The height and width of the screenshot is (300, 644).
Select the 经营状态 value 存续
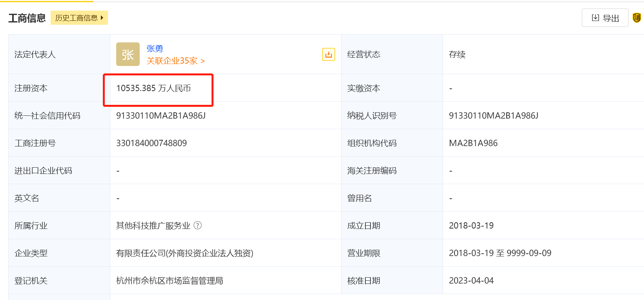(457, 55)
